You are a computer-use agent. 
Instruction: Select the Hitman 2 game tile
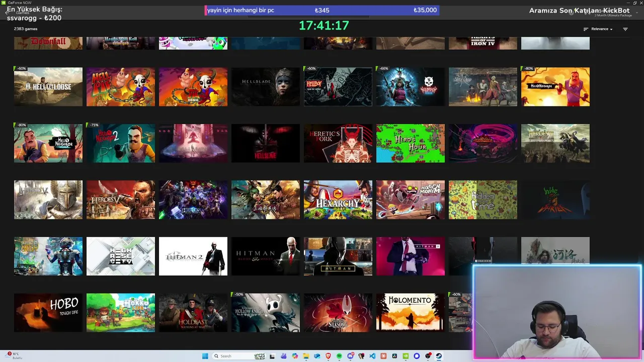tap(193, 256)
